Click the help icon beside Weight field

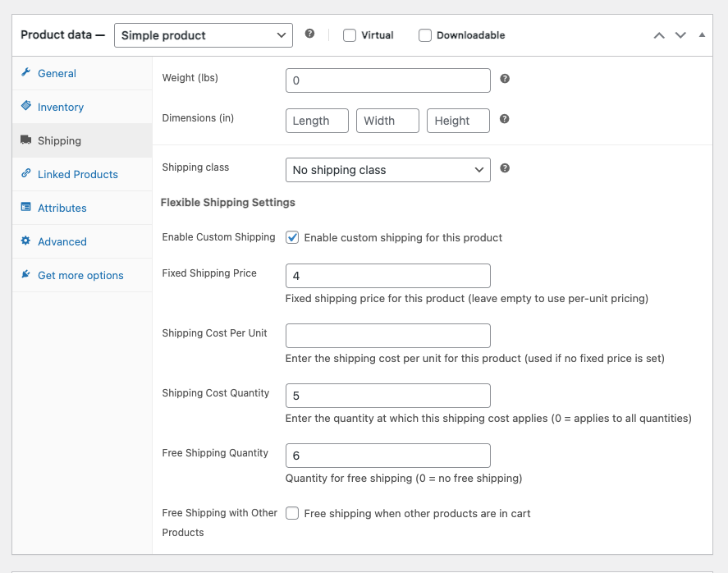pyautogui.click(x=505, y=79)
